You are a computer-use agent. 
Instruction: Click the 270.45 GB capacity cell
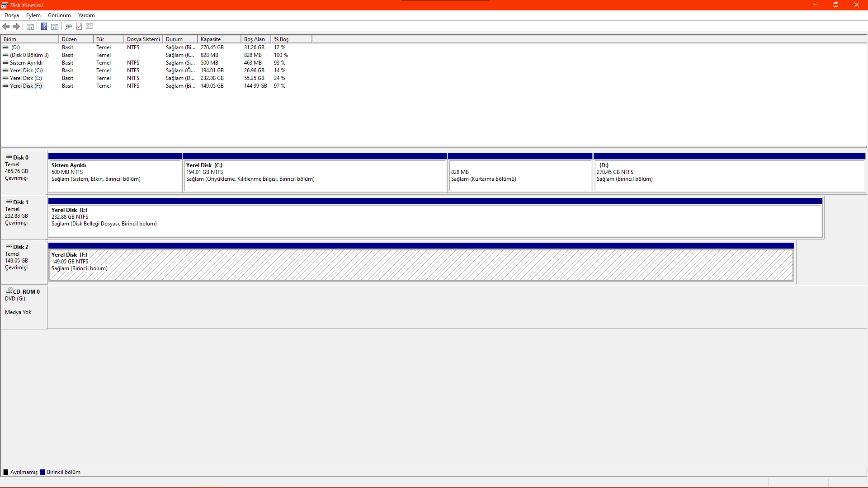click(x=212, y=47)
